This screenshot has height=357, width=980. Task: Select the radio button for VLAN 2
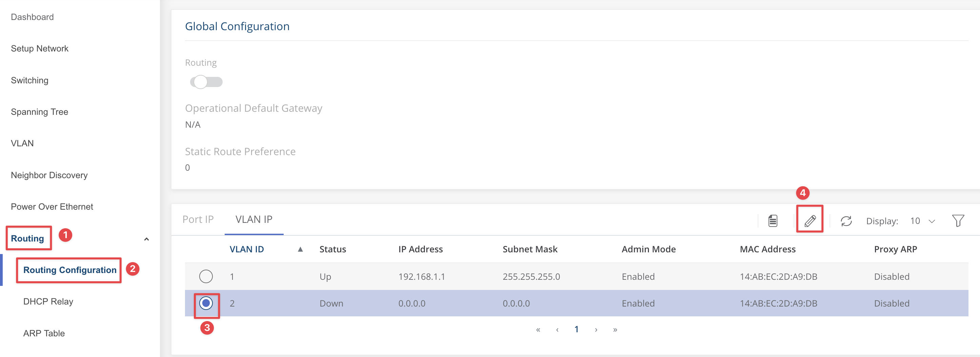pyautogui.click(x=206, y=303)
